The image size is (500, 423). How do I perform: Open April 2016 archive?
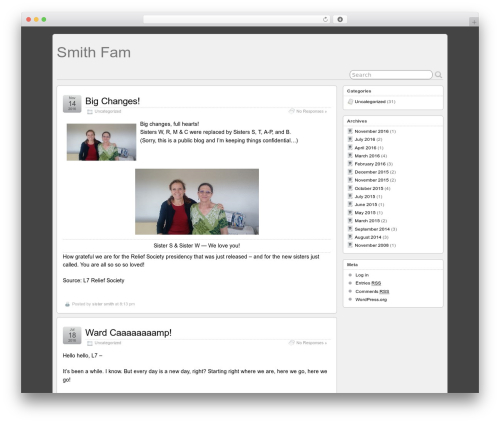point(365,148)
